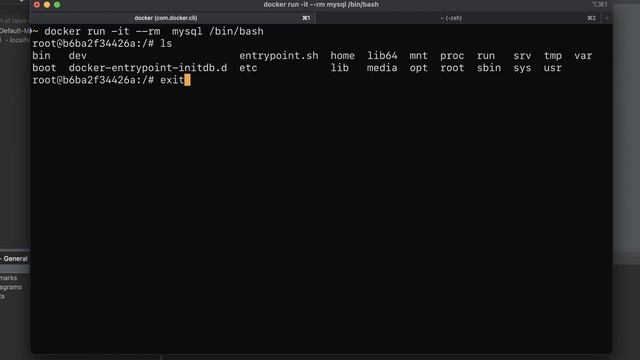Click 'docker-entrypoint-initdb.d' in the listing
640x360 pixels.
(148, 68)
